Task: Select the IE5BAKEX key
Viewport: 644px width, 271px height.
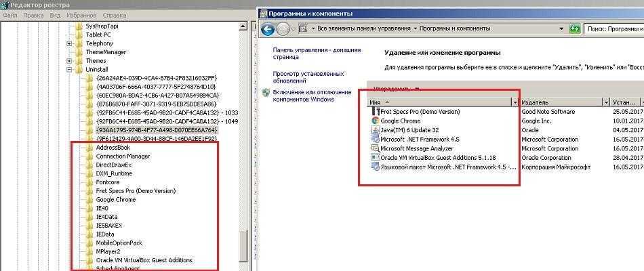Action: [x=109, y=226]
